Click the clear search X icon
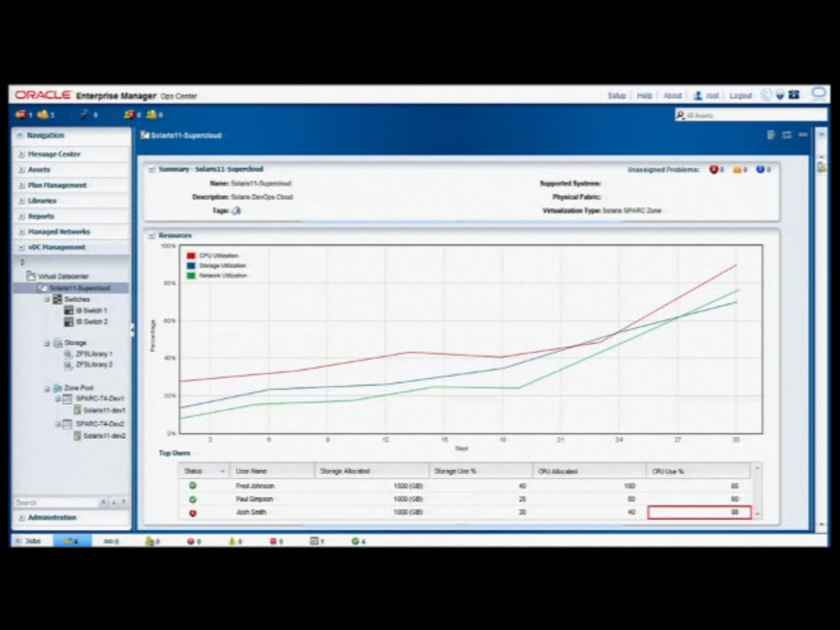This screenshot has width=840, height=630. click(103, 502)
